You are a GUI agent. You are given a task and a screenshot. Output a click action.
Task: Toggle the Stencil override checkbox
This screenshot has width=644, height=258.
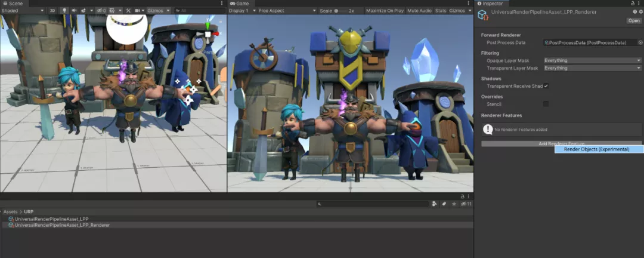pyautogui.click(x=546, y=104)
